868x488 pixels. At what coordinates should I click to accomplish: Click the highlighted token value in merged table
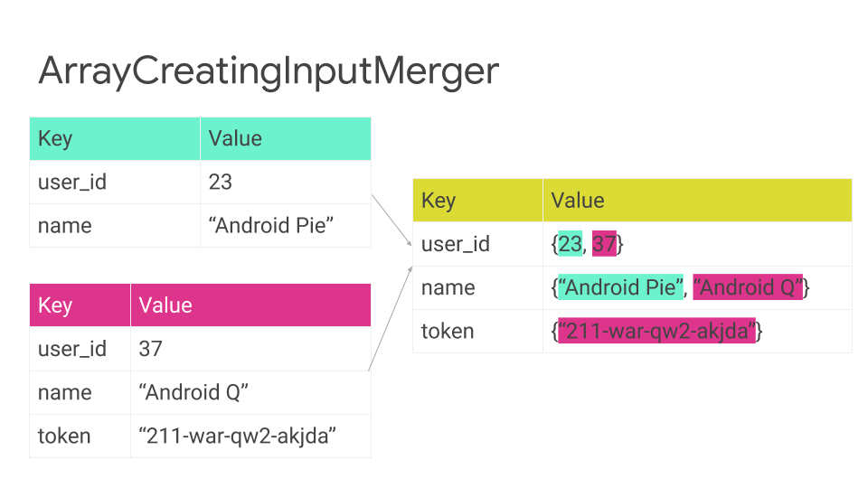point(656,332)
